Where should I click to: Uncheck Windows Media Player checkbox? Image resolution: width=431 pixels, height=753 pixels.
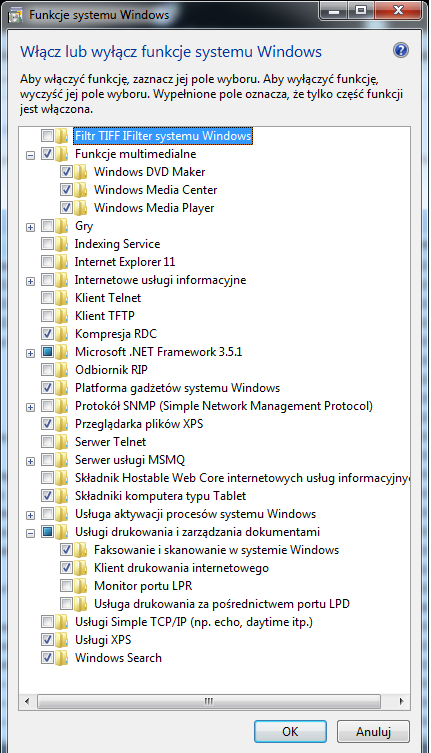[66, 208]
